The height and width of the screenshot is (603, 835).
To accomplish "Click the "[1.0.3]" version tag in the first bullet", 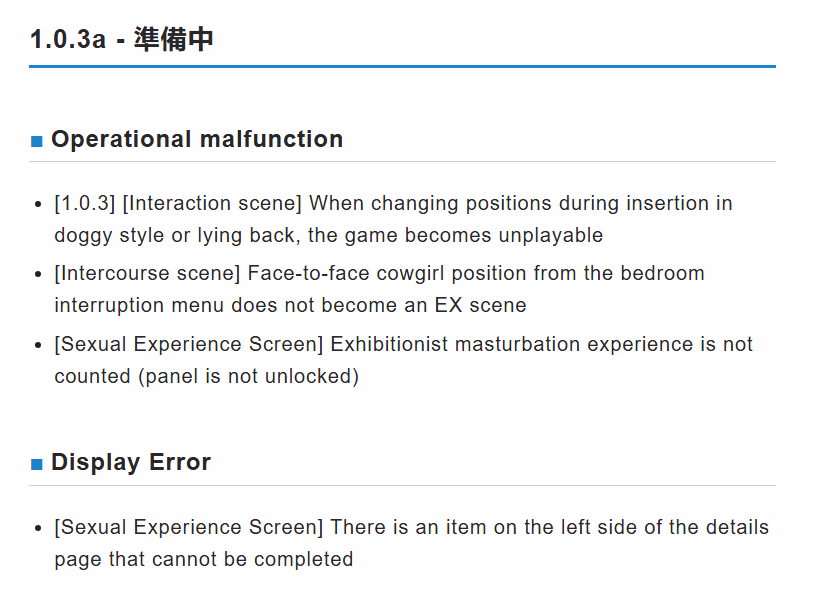I will tap(85, 203).
